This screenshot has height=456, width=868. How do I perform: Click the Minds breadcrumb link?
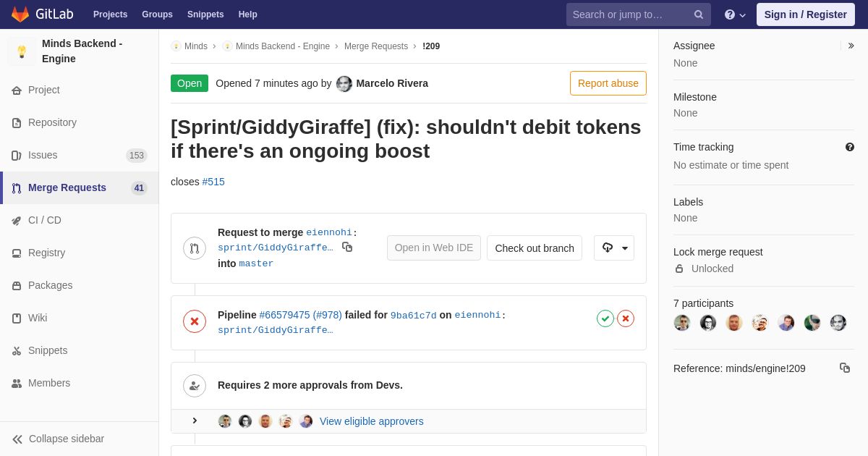click(196, 46)
